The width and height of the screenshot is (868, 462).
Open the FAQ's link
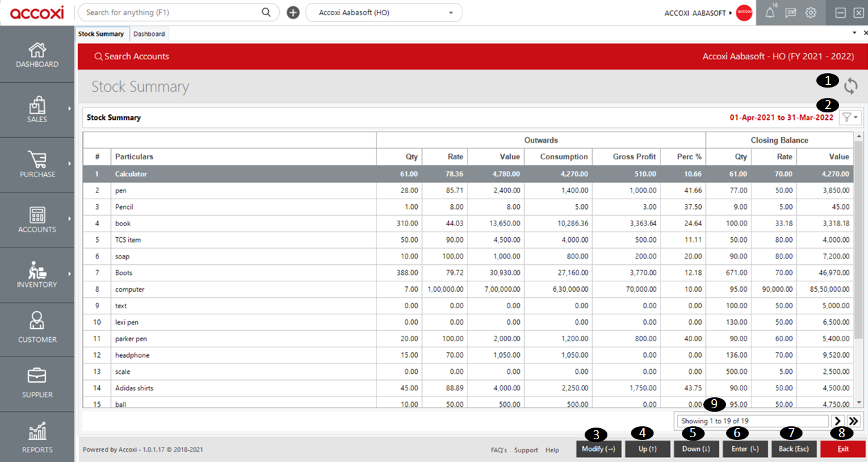pyautogui.click(x=498, y=450)
